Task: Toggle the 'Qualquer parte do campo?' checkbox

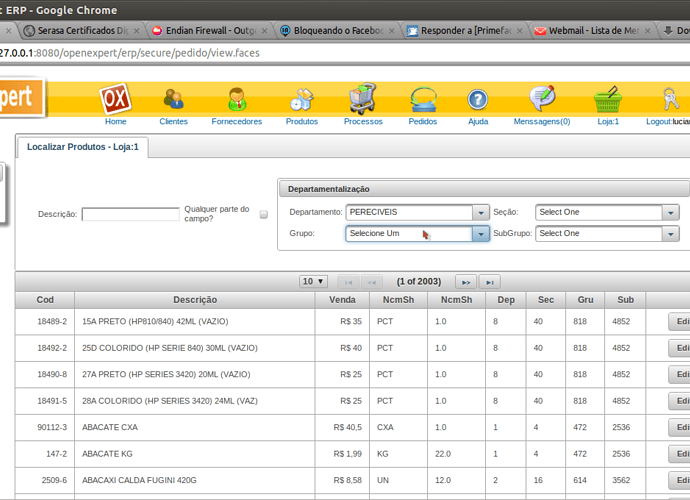Action: [x=264, y=214]
